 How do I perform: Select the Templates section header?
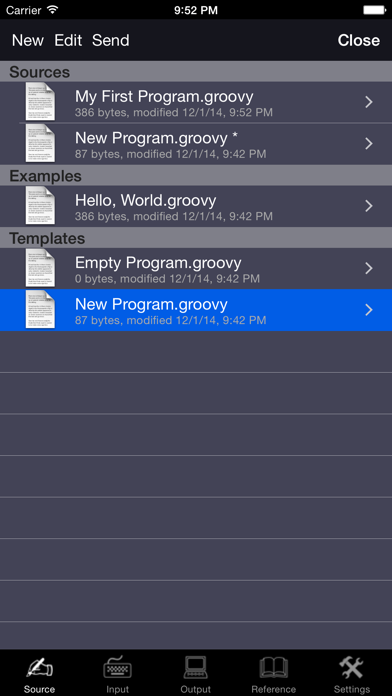pyautogui.click(x=196, y=238)
